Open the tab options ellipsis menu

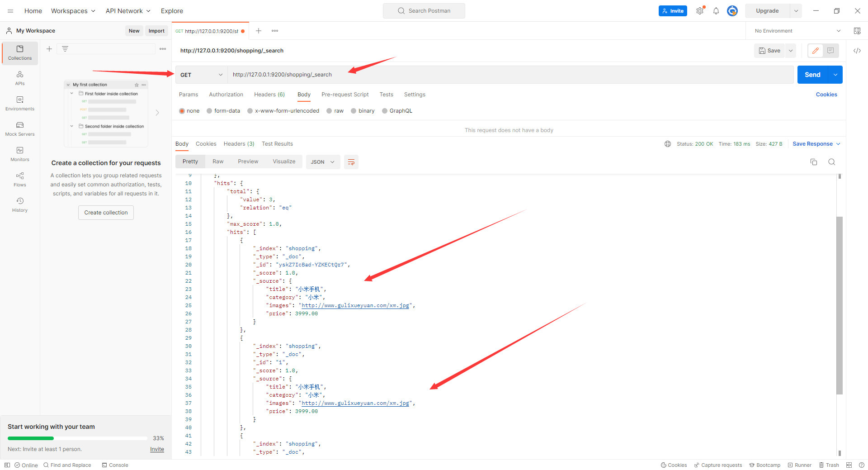coord(275,31)
